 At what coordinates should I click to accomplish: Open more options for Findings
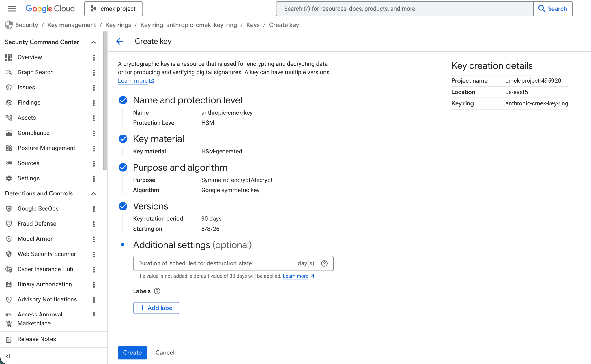tap(94, 103)
